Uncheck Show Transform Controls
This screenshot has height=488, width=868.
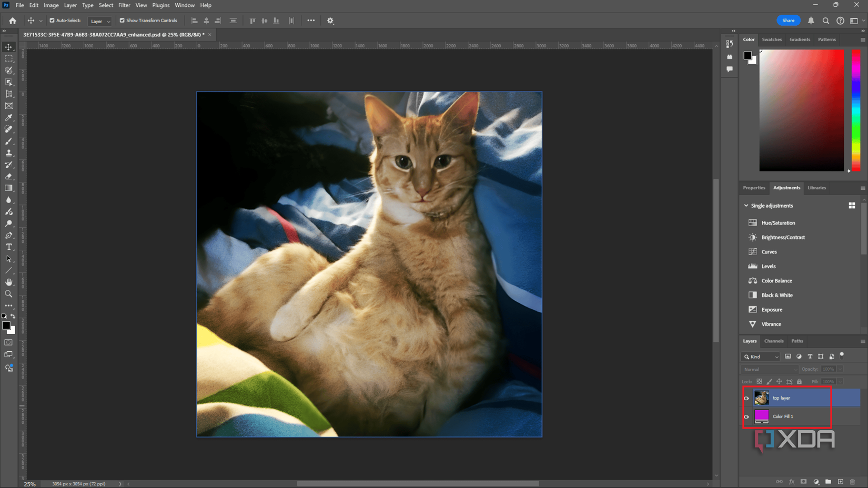pos(122,21)
